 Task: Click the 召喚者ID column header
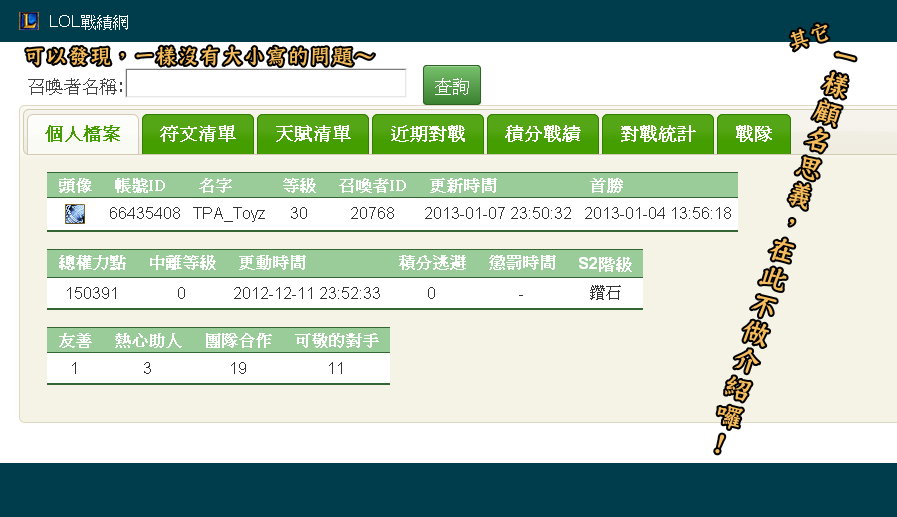[372, 185]
